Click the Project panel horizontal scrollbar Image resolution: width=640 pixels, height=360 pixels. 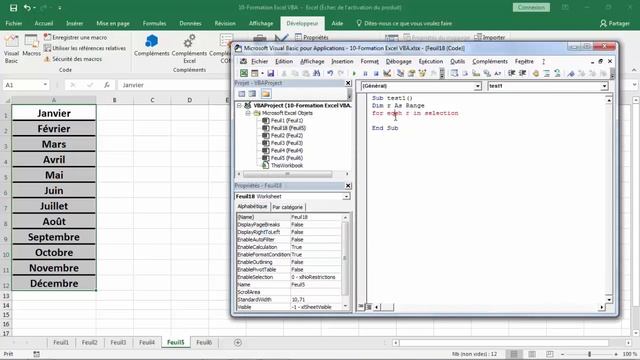tap(288, 174)
